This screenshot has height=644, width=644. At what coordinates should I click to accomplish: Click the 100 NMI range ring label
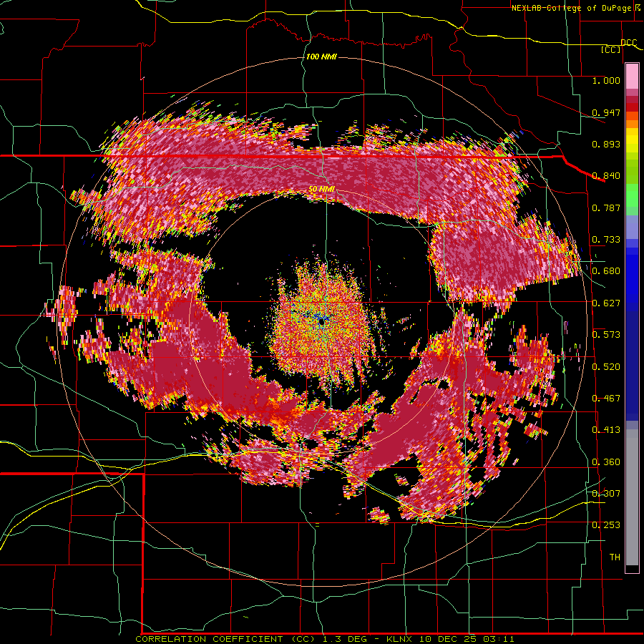coord(321,57)
